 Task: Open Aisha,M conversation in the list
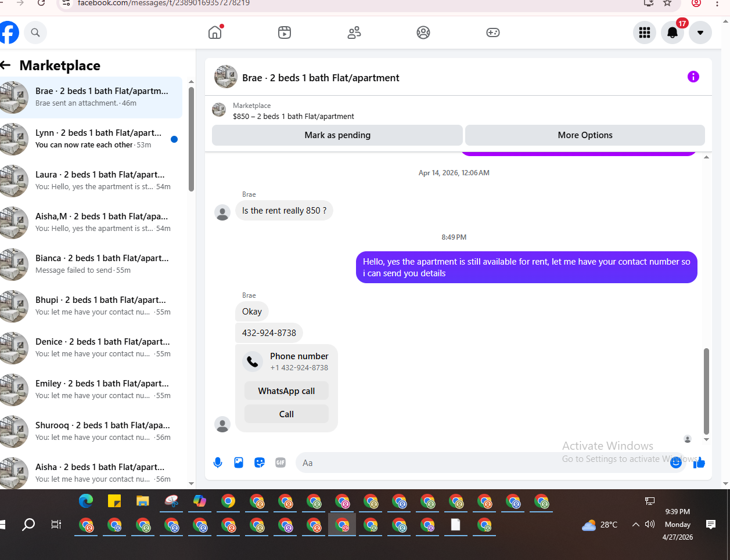coord(91,222)
